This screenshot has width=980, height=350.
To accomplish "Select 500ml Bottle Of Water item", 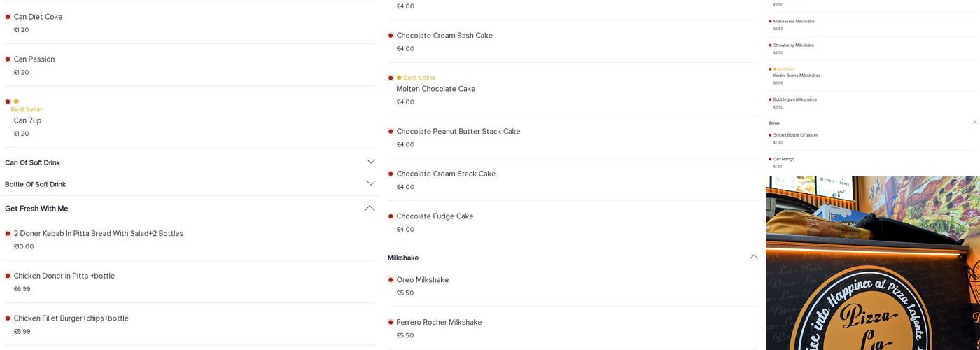I will [x=795, y=135].
